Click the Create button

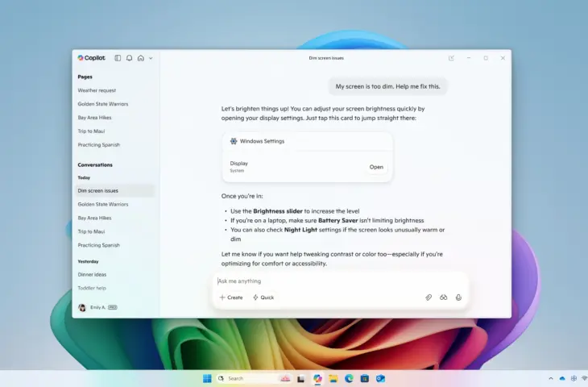[x=231, y=298]
